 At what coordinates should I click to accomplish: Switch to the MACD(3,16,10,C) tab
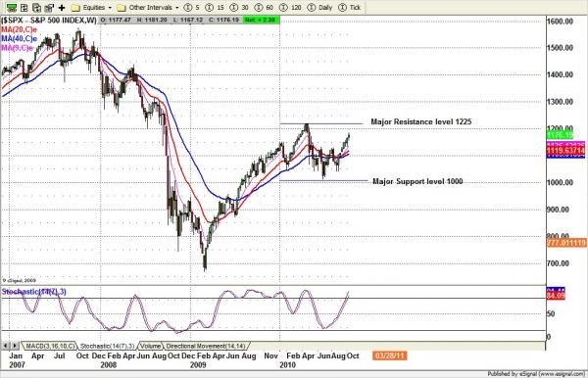(x=50, y=346)
